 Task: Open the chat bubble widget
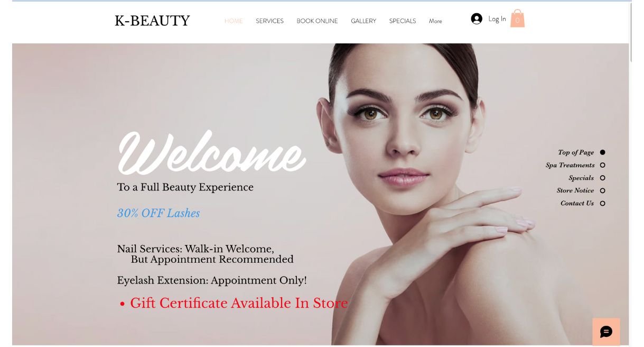pyautogui.click(x=606, y=332)
